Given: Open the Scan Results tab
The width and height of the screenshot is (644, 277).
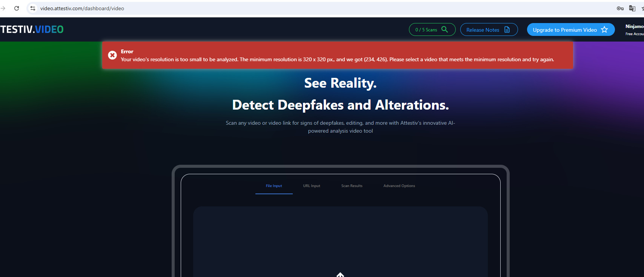Looking at the screenshot, I should click(x=352, y=186).
